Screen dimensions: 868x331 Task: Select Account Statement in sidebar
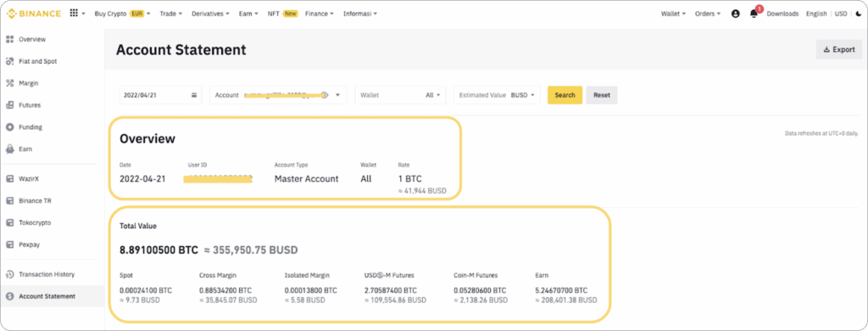click(x=47, y=296)
